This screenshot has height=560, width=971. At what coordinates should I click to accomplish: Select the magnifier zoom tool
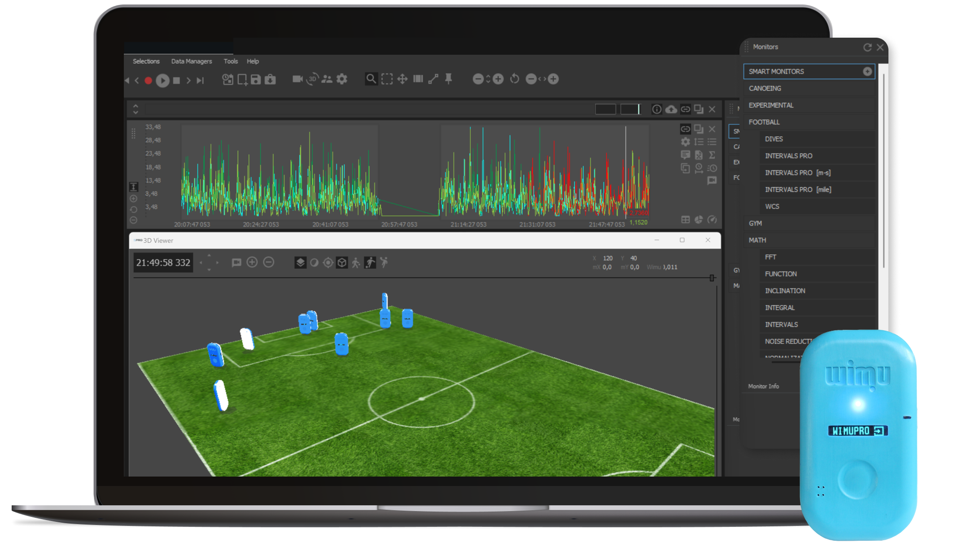pos(371,79)
